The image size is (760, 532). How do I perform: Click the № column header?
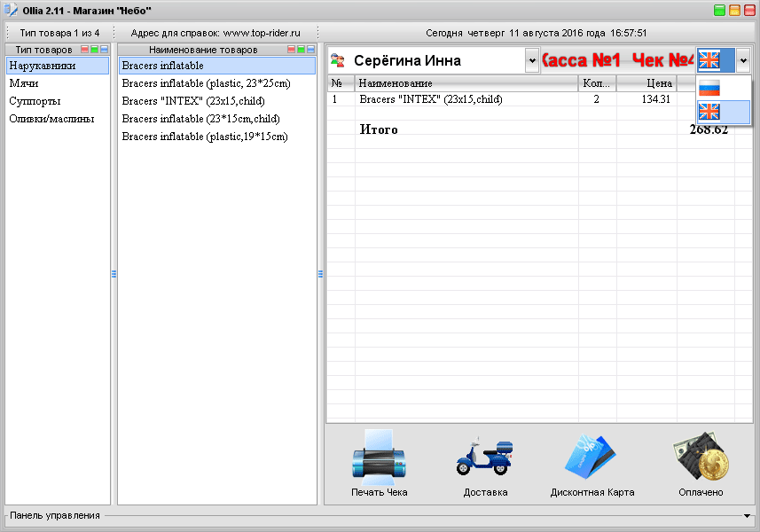(x=341, y=83)
